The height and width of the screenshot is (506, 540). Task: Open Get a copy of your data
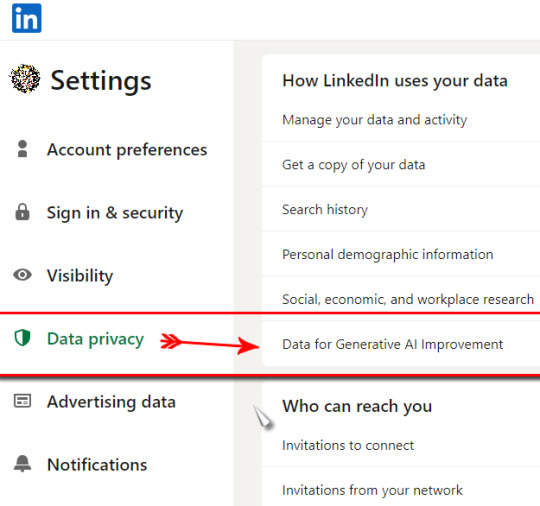coord(401,164)
